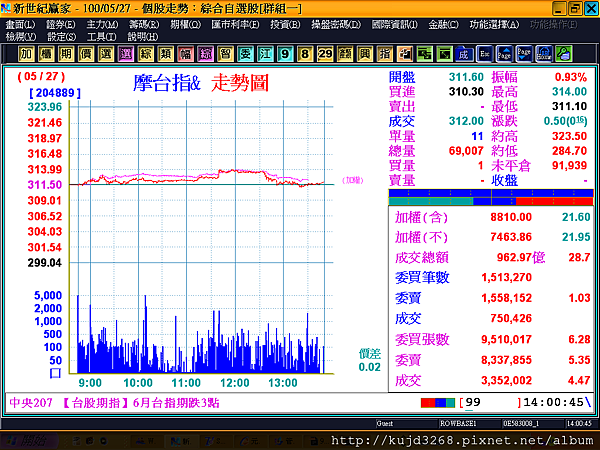The image size is (600, 450).
Task: Open the 操盤密碼(D) menu
Action: tap(336, 25)
